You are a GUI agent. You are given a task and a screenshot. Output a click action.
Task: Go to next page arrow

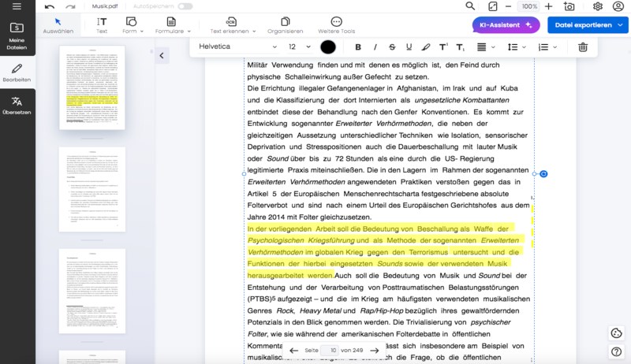coord(374,351)
